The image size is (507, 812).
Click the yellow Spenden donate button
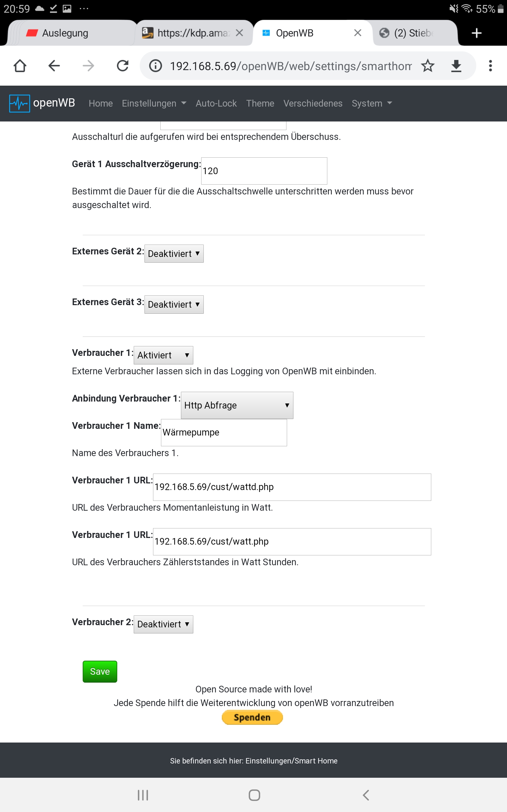click(x=252, y=717)
